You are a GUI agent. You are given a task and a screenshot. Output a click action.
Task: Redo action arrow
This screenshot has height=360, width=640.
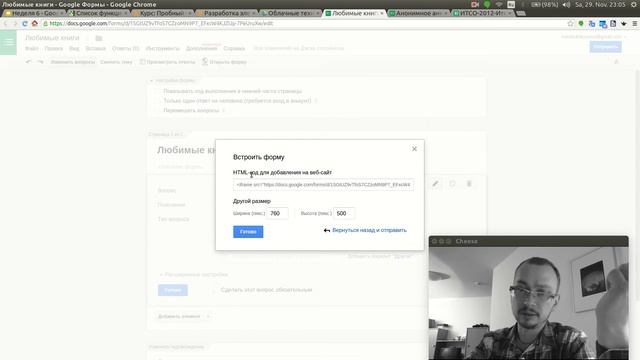click(40, 62)
